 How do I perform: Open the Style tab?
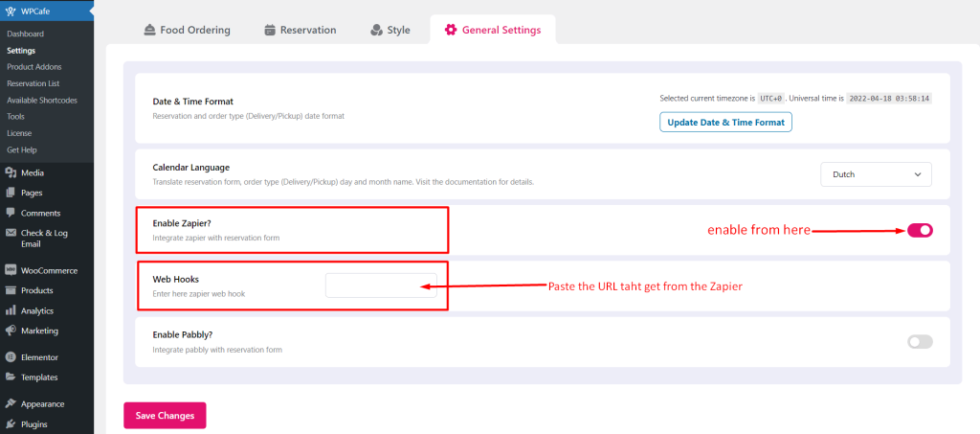[390, 30]
